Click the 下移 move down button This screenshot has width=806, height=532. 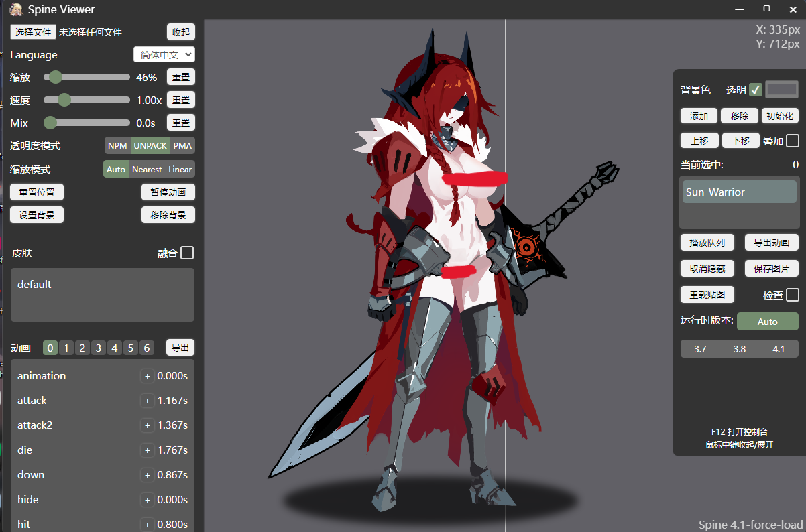740,141
